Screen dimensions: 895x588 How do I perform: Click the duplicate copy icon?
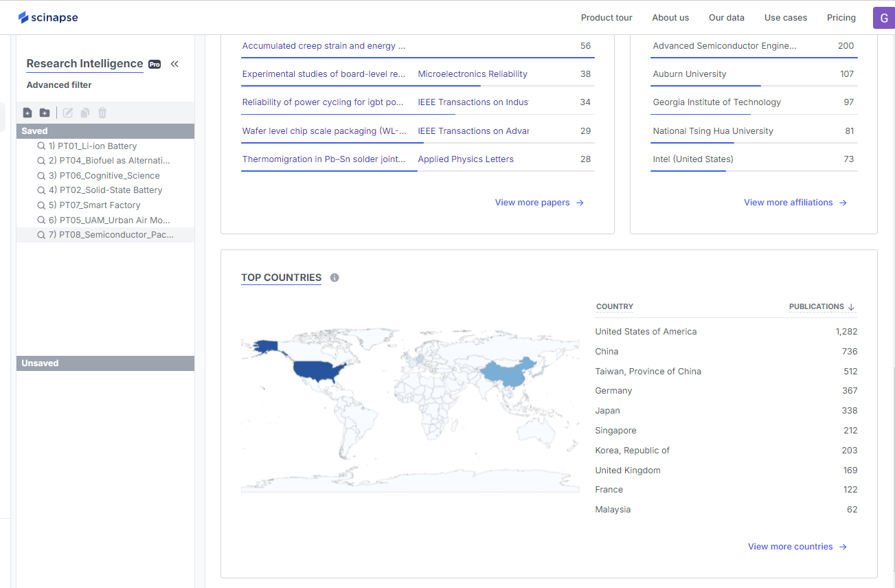pyautogui.click(x=85, y=113)
